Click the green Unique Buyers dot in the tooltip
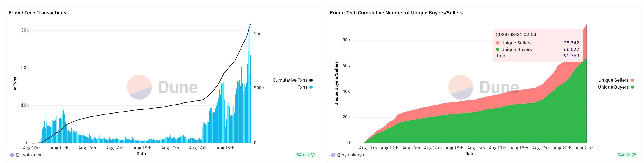The image size is (644, 163). click(498, 49)
